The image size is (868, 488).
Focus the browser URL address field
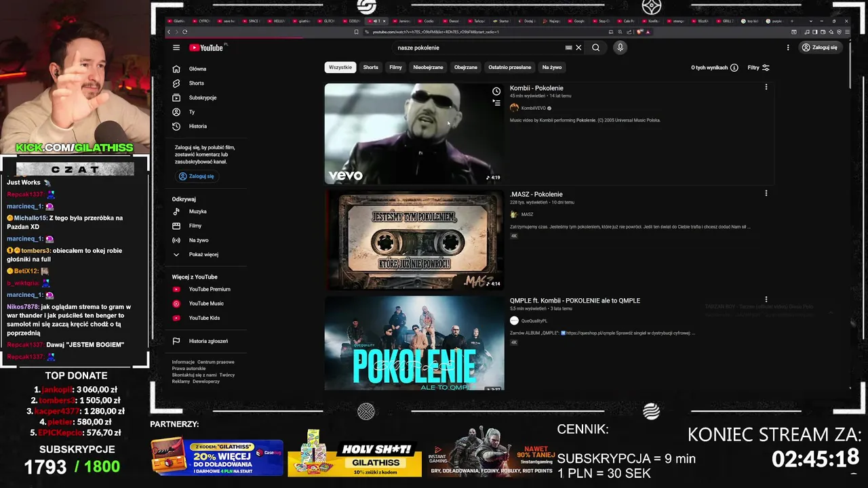tap(485, 32)
